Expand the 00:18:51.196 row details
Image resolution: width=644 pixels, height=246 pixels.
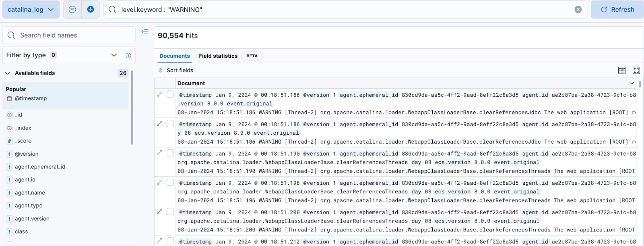point(160,182)
